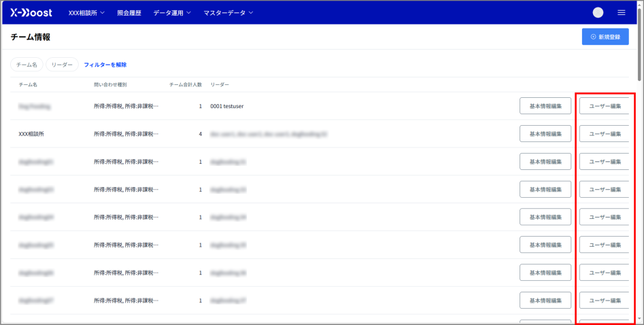Focus the チーム名 filter field
The height and width of the screenshot is (325, 644).
27,65
